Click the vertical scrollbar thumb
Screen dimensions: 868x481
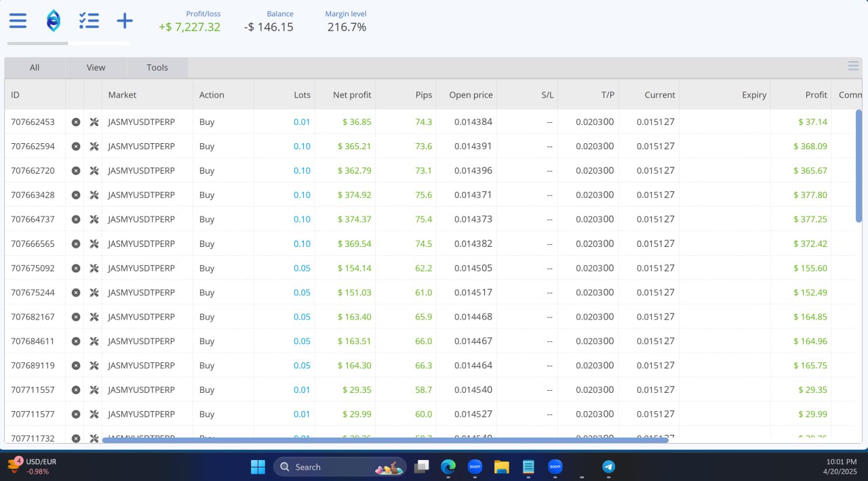pos(859,166)
